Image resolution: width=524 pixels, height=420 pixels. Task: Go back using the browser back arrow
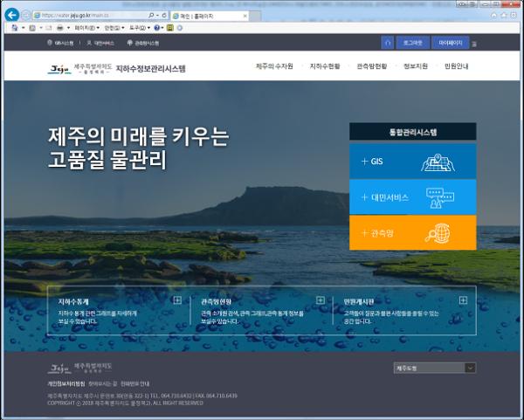12,15
